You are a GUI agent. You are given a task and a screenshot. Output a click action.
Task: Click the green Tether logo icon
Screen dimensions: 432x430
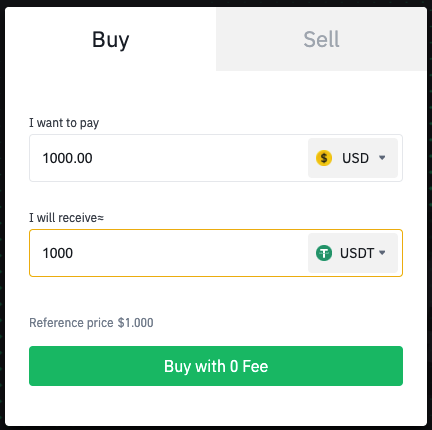pos(324,253)
